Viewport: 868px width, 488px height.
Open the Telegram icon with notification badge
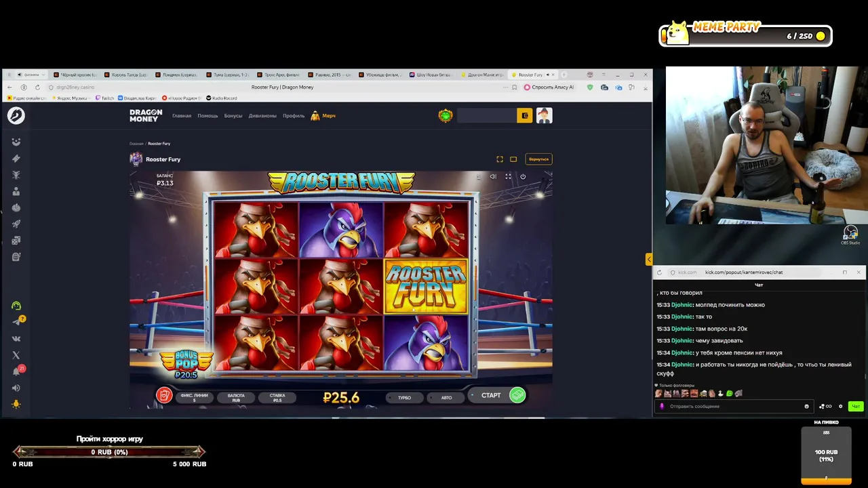pyautogui.click(x=18, y=321)
